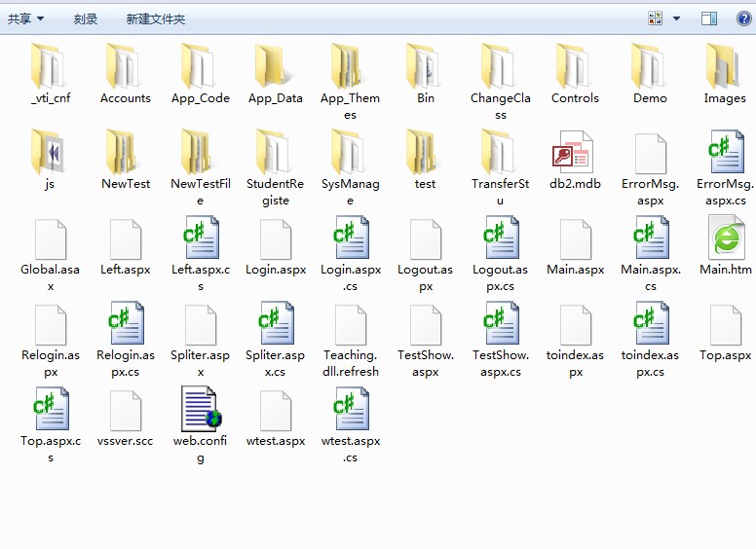This screenshot has width=756, height=549.
Task: Select the toindex.aspx.cs C# file icon
Action: pyautogui.click(x=651, y=323)
